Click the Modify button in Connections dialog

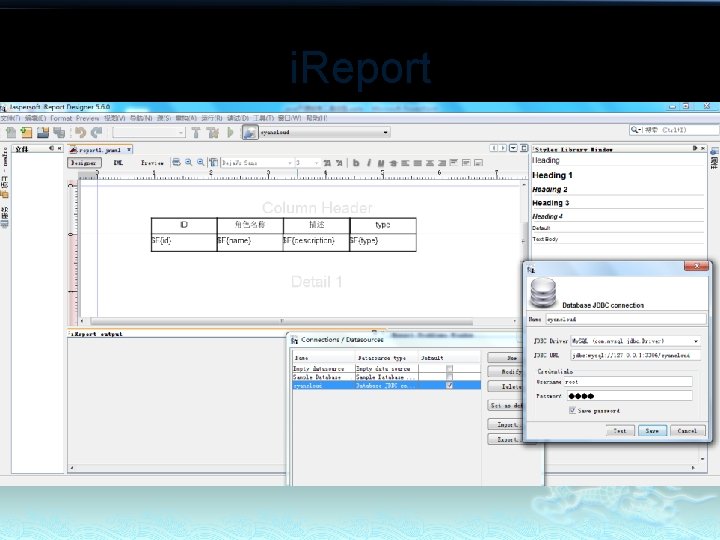pos(505,371)
